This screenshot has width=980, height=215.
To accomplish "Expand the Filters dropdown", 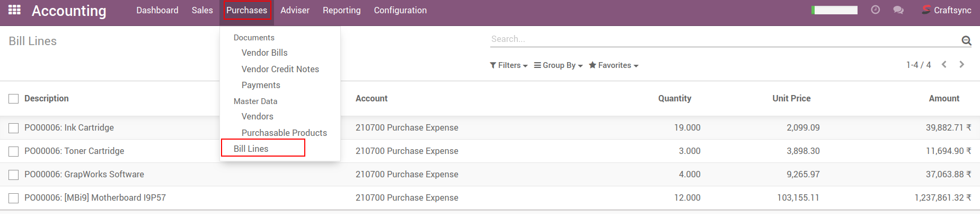I will 509,65.
